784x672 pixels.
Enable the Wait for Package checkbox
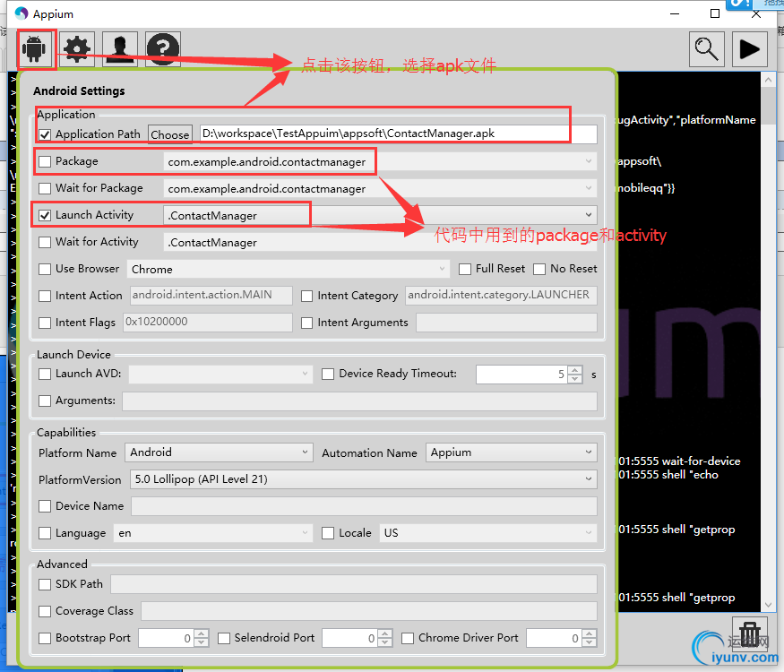tap(45, 188)
